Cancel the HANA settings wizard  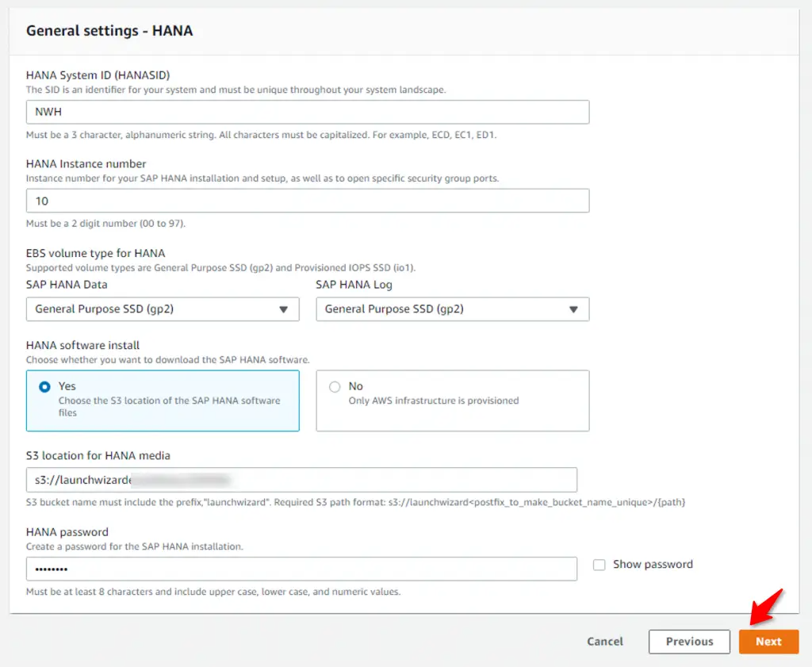pyautogui.click(x=605, y=642)
